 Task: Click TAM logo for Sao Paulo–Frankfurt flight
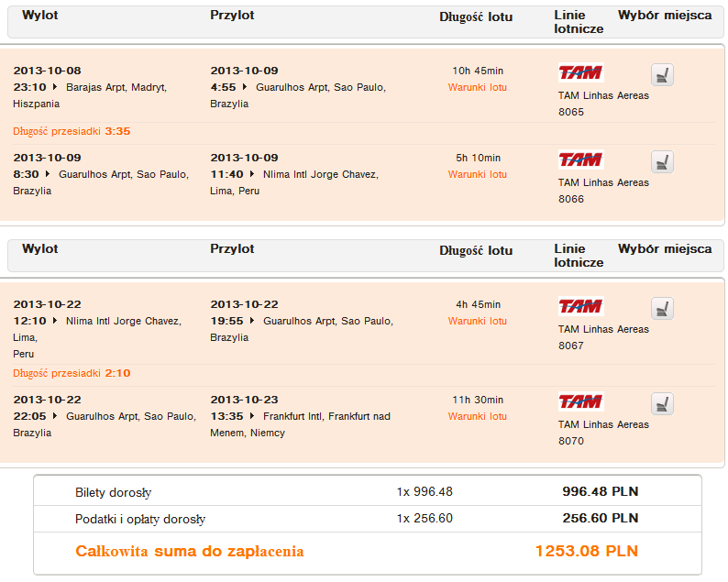point(580,402)
